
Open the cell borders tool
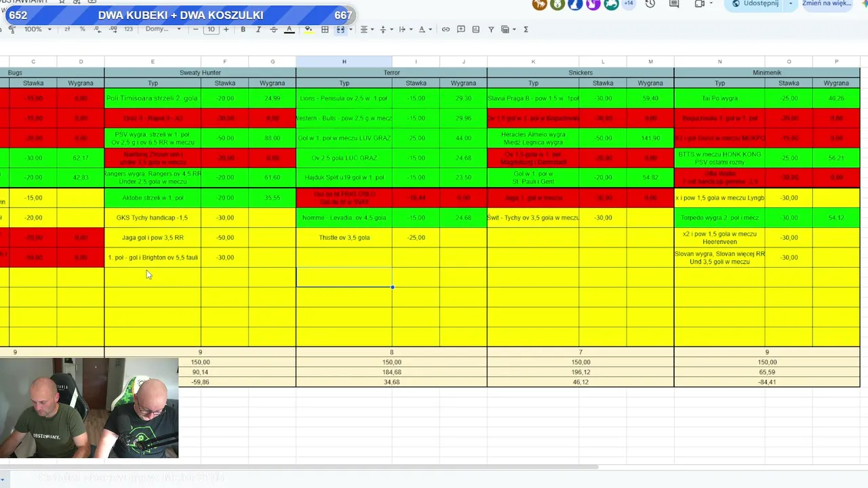click(x=325, y=30)
